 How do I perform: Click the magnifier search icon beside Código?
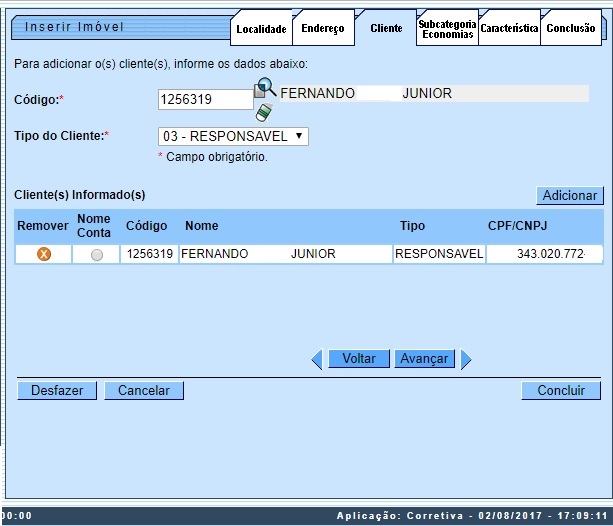pyautogui.click(x=265, y=89)
